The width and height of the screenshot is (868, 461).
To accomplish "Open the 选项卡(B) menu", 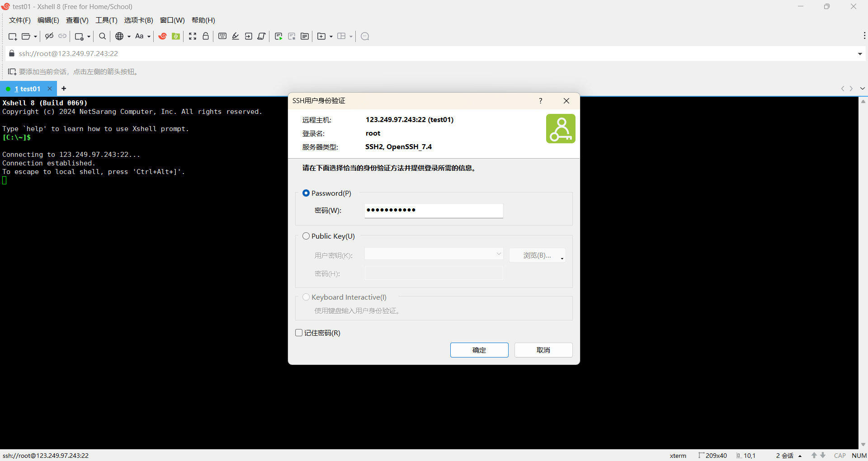I will (x=139, y=20).
